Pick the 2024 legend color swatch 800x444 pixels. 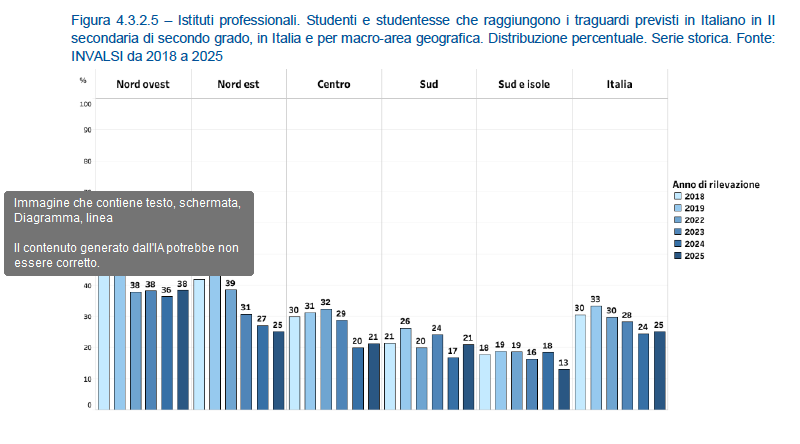pos(676,244)
